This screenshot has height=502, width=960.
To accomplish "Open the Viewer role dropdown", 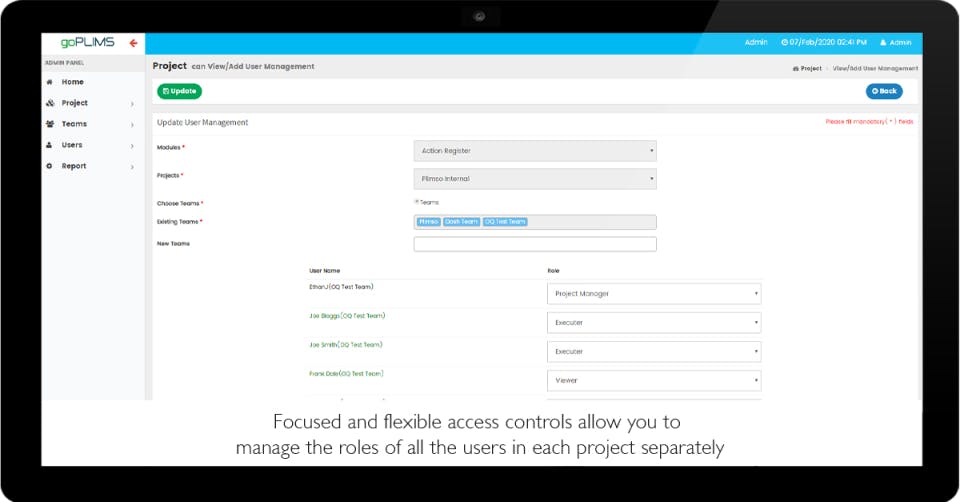I will point(654,380).
